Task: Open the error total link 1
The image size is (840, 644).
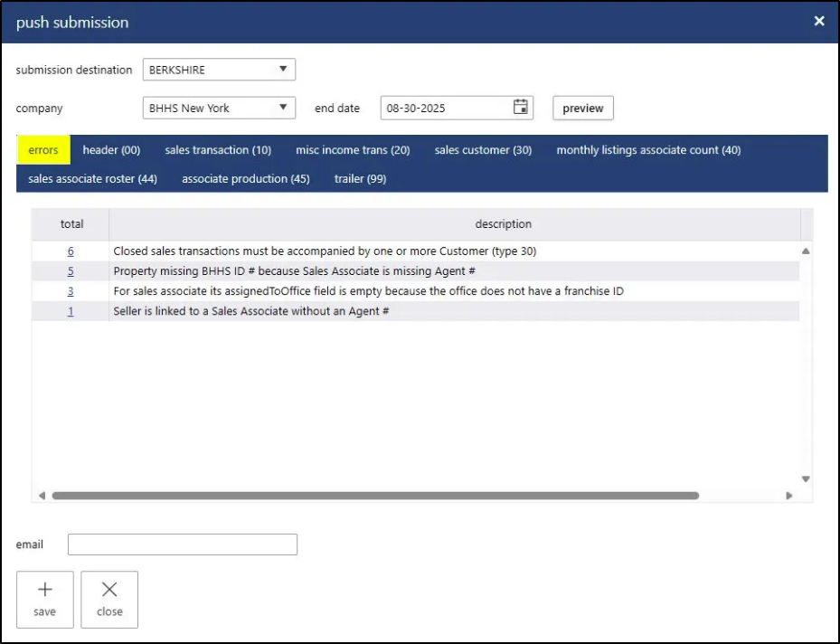Action: point(71,311)
